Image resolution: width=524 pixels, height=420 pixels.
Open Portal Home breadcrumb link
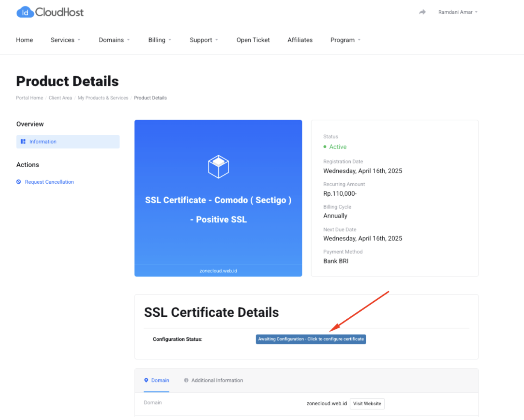29,98
